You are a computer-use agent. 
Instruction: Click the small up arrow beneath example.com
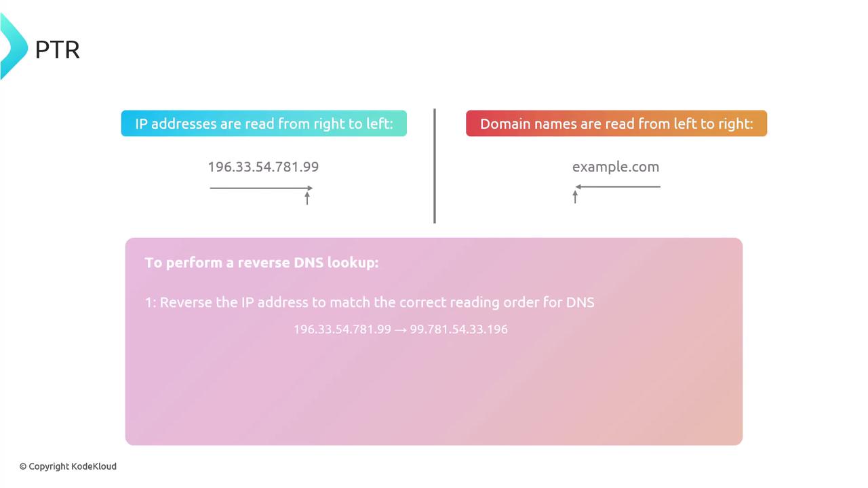pyautogui.click(x=575, y=197)
